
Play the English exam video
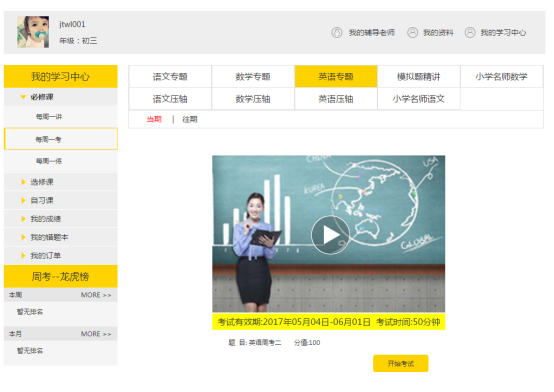(330, 235)
